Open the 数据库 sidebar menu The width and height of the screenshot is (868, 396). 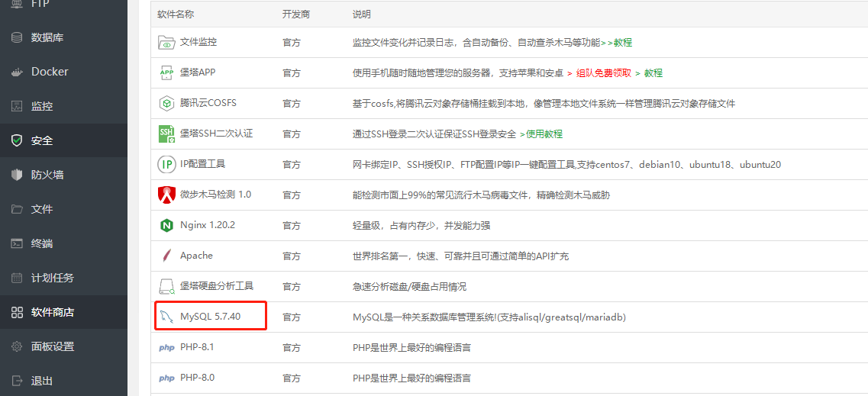[47, 37]
